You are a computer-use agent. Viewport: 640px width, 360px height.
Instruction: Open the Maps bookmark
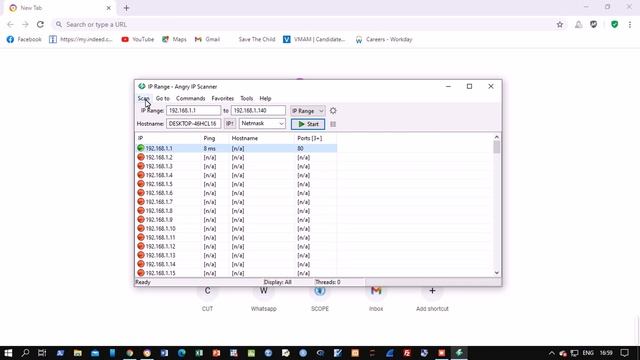click(174, 39)
